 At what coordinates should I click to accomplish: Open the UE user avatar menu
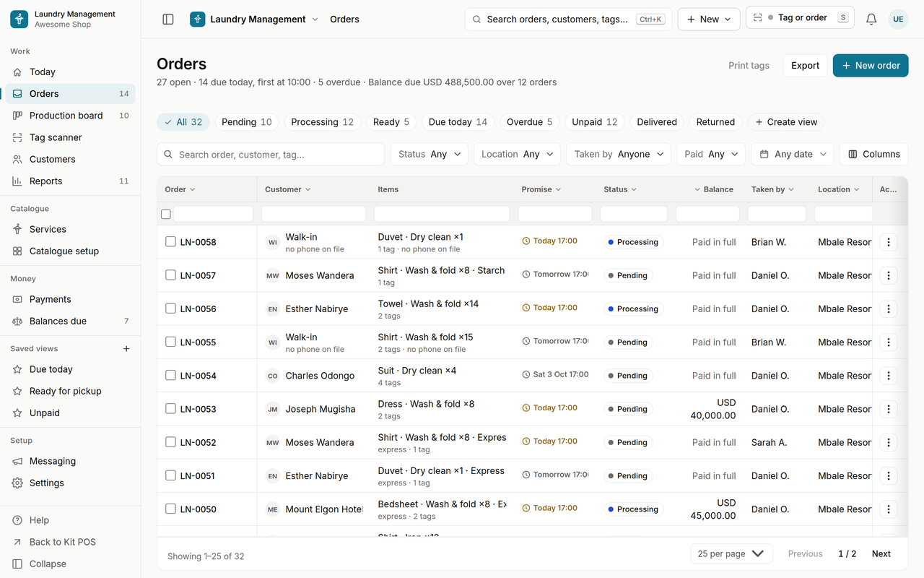(x=898, y=20)
